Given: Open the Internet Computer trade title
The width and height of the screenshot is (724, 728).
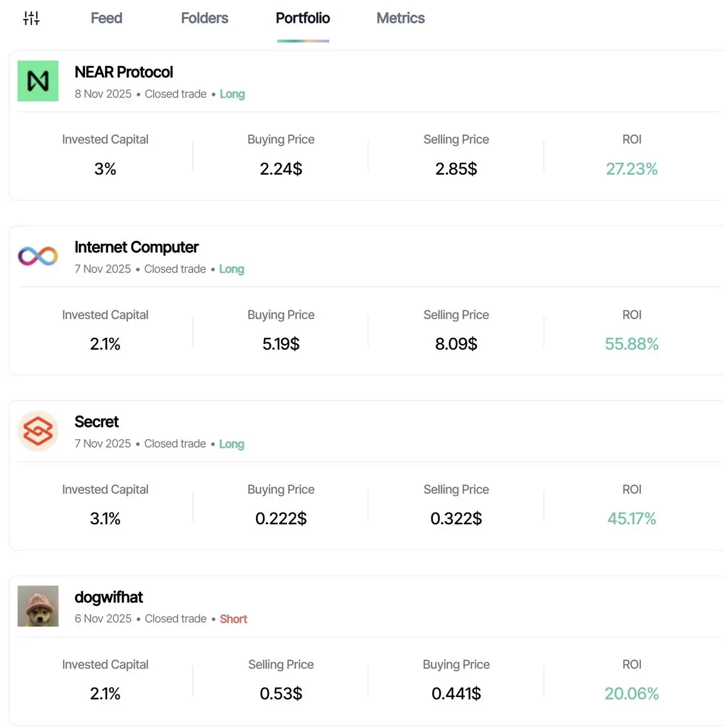Looking at the screenshot, I should pos(137,247).
